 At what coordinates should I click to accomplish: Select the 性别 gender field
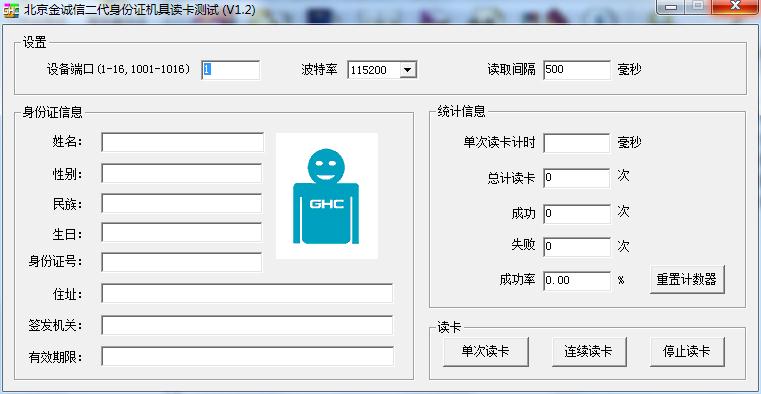pyautogui.click(x=182, y=173)
